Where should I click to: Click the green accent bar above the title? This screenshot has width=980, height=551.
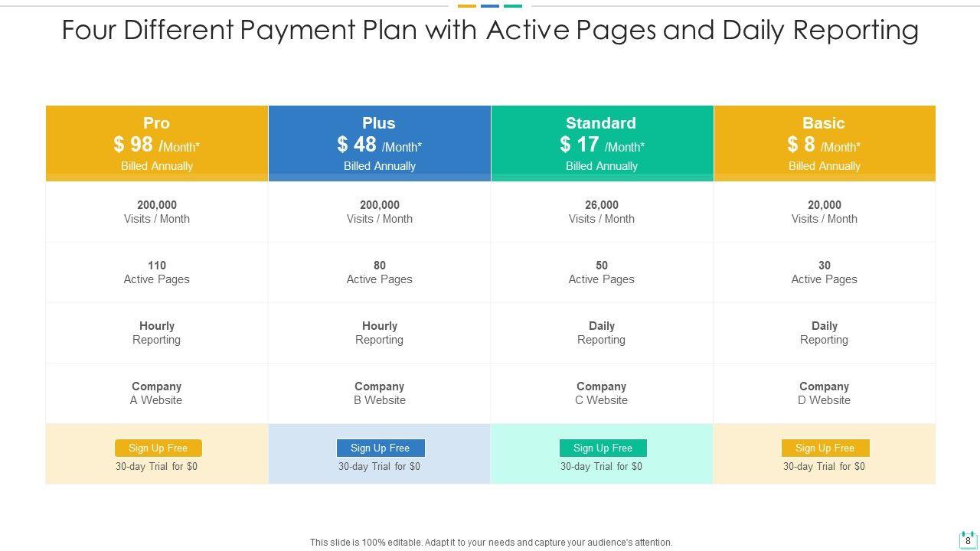tap(513, 6)
